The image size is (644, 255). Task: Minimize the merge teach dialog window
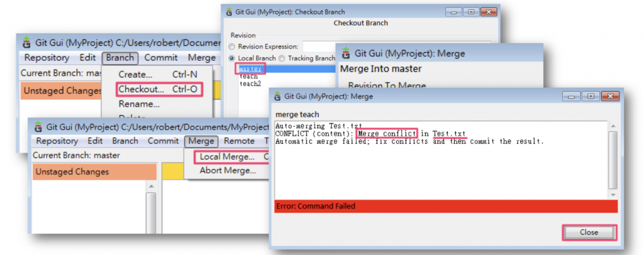[x=571, y=96]
